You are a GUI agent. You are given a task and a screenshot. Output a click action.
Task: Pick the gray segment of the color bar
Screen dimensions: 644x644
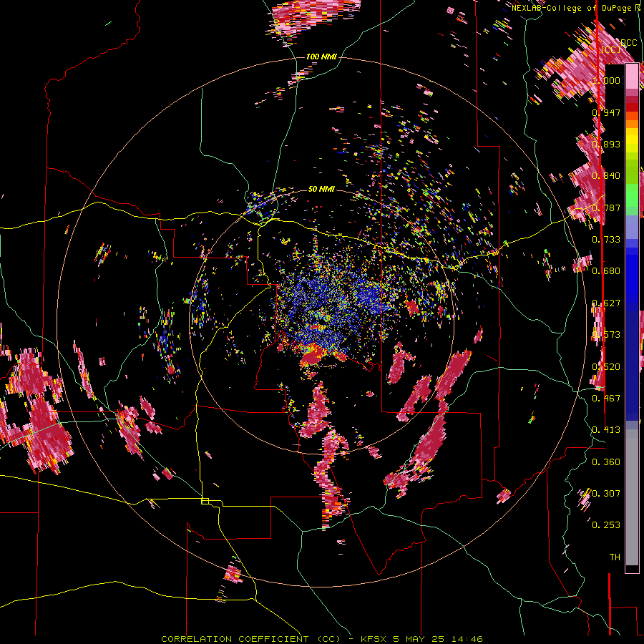pos(632,497)
